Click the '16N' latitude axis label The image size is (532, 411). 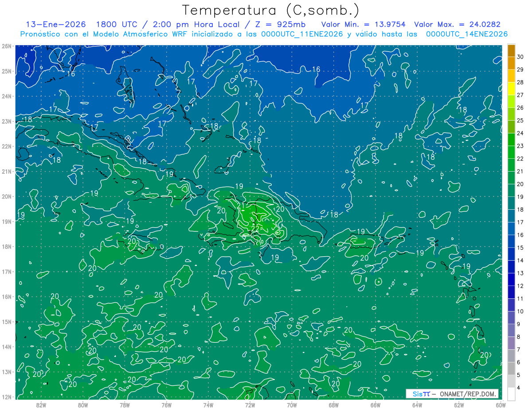7,297
